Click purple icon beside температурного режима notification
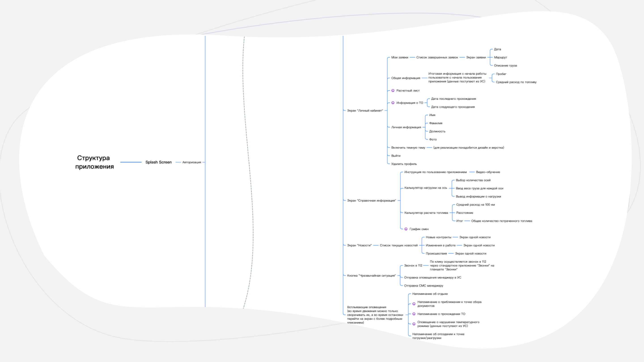This screenshot has height=362, width=644. (x=414, y=324)
